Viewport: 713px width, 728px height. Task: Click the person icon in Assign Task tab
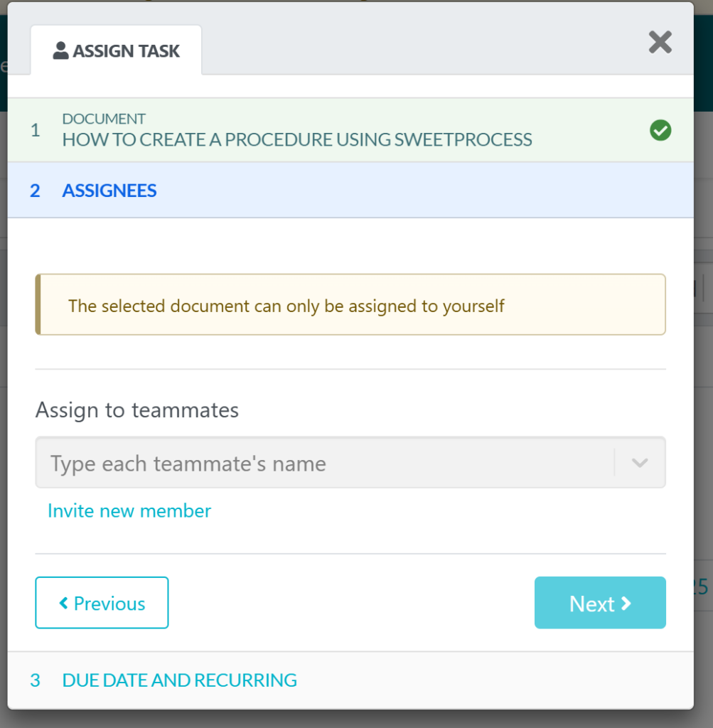click(x=61, y=51)
